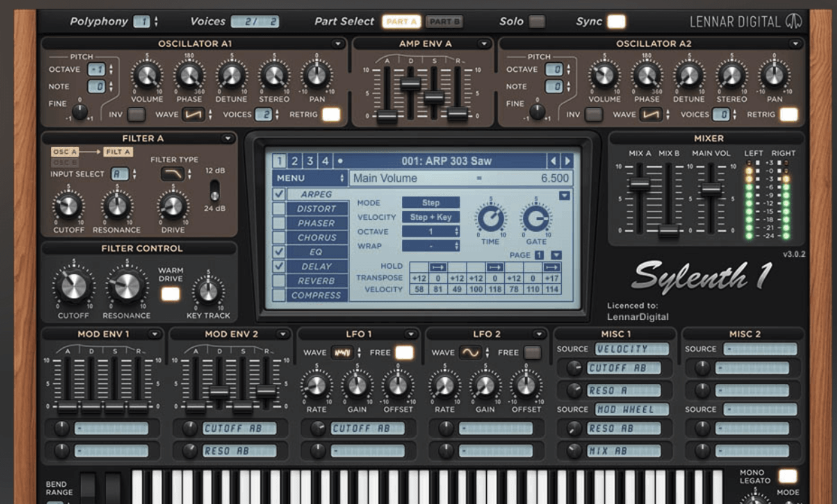The height and width of the screenshot is (504, 837).
Task: Click the Lennar Digital logo icon
Action: [794, 21]
